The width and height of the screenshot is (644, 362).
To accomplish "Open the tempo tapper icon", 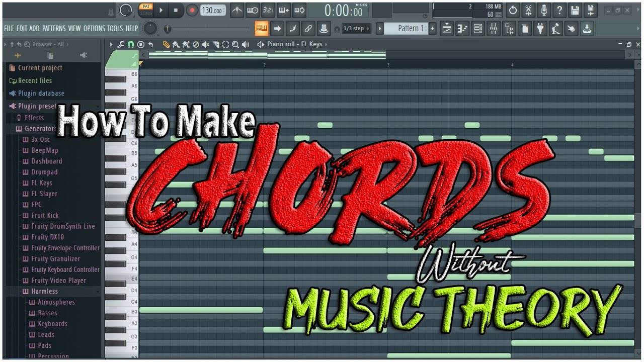I will tap(556, 29).
